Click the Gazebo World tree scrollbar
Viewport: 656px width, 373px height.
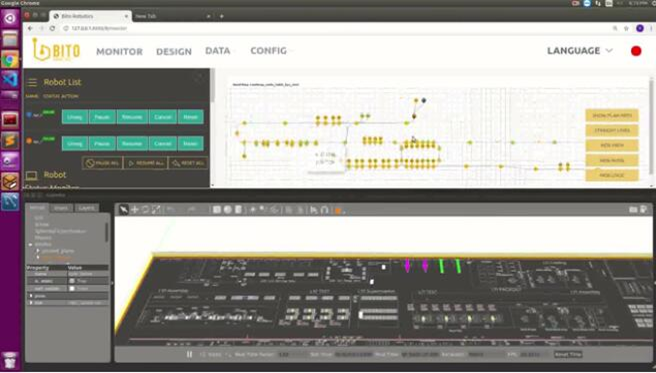[106, 232]
